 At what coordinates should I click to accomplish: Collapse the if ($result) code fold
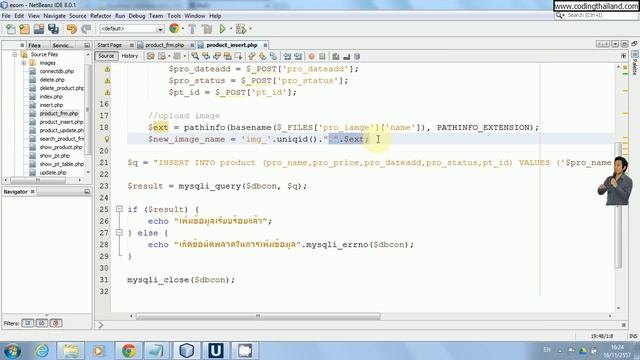119,209
